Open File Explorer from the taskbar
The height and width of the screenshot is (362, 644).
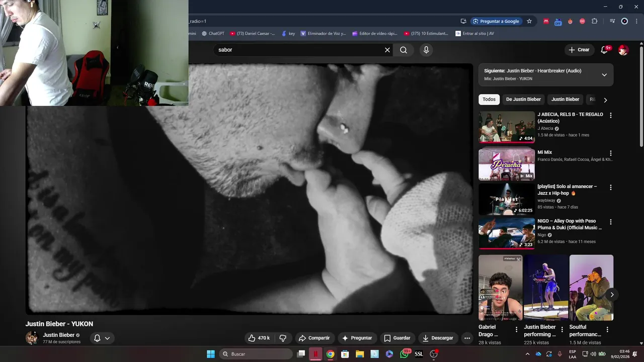coord(360,354)
